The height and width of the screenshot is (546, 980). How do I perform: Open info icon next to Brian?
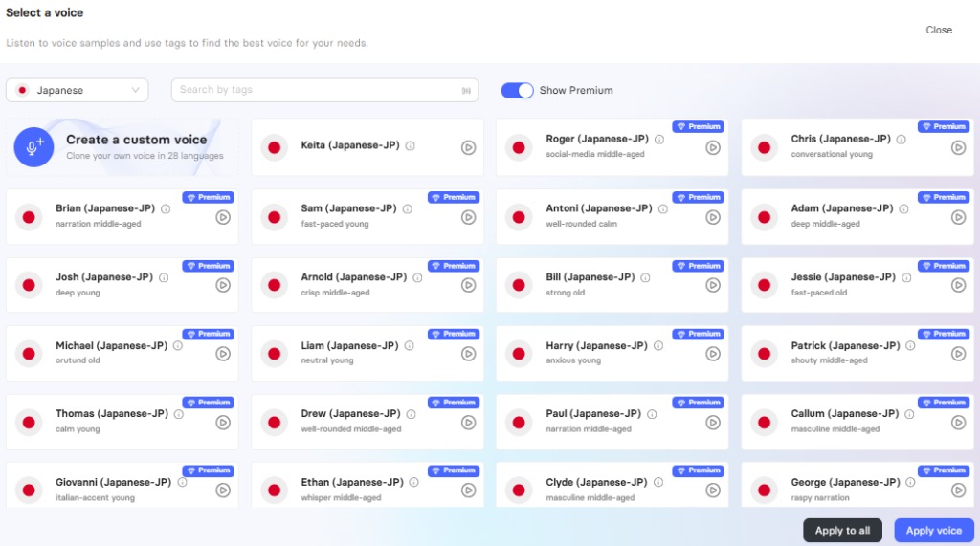point(166,208)
